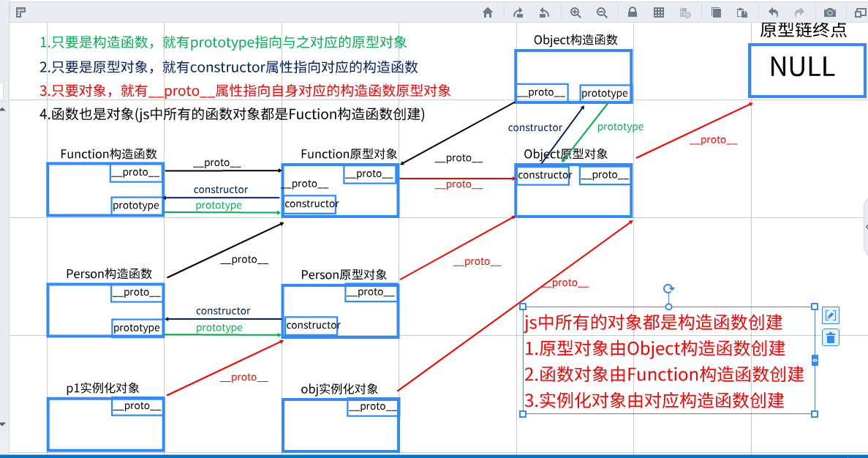Click the copy icon in toolbar

click(716, 12)
